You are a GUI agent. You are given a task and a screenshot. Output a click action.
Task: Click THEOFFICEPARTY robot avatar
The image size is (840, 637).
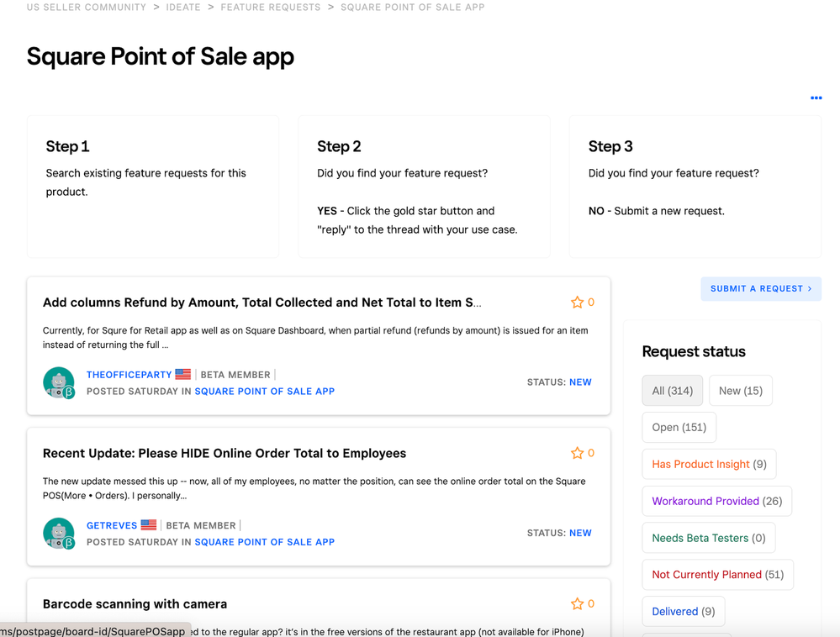pos(59,382)
